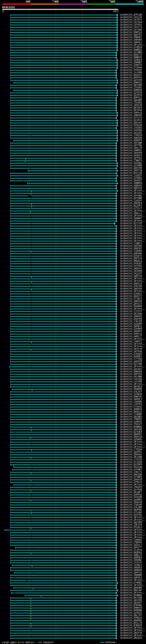The width and height of the screenshot is (146, 644).
Task: Select the UniRef100_P61246 label
Action: pyautogui.click(x=131, y=467)
